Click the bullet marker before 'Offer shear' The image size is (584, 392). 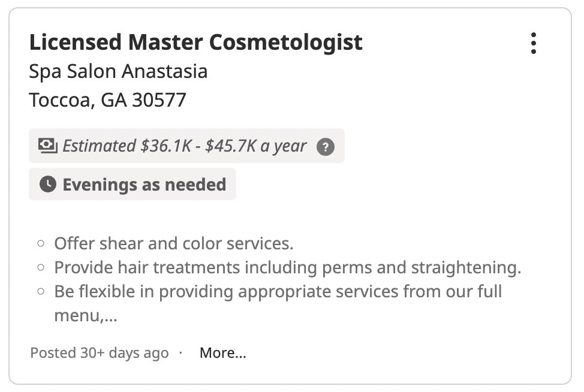(x=41, y=244)
